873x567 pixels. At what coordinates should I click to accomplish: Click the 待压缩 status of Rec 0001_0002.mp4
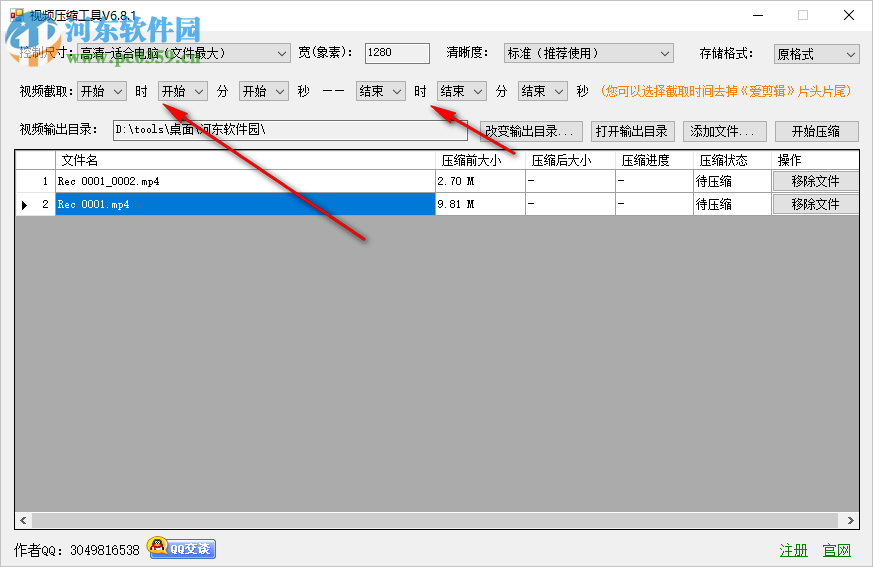coord(732,181)
